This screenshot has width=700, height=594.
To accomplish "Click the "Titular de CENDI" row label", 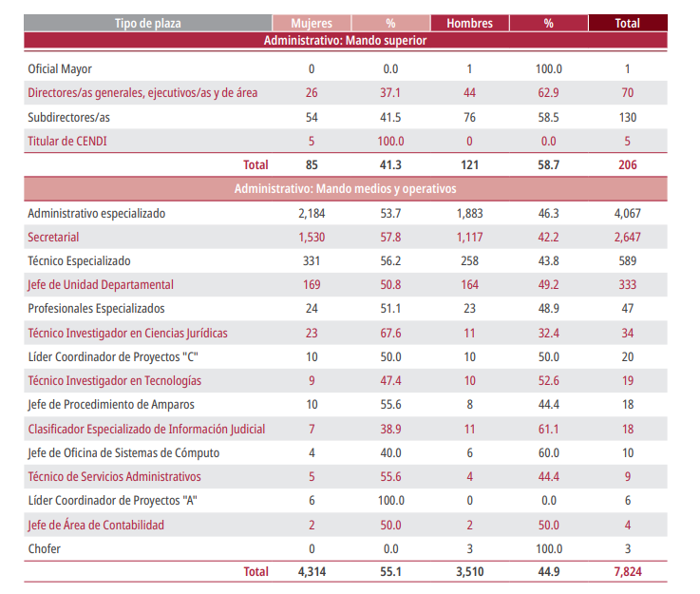I will [68, 141].
